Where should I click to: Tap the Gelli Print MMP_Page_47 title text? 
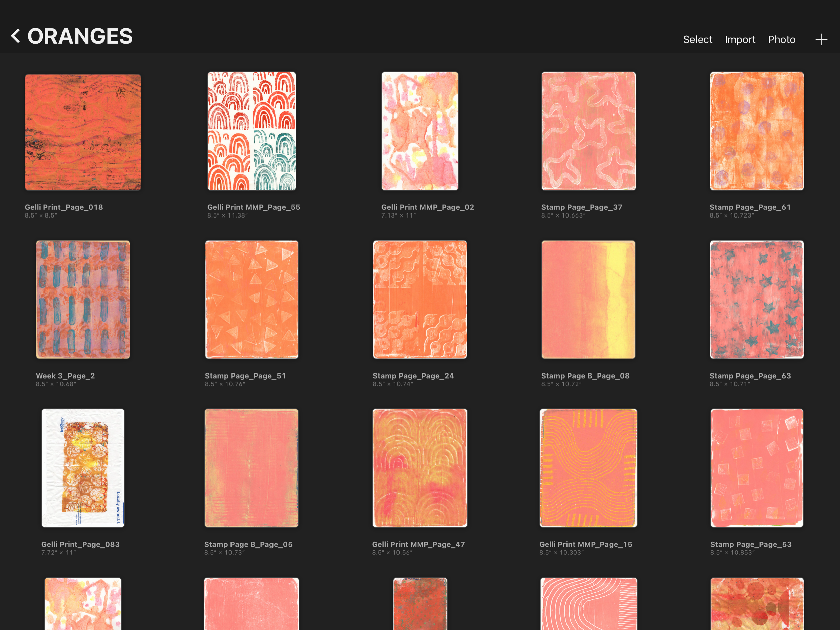click(418, 544)
